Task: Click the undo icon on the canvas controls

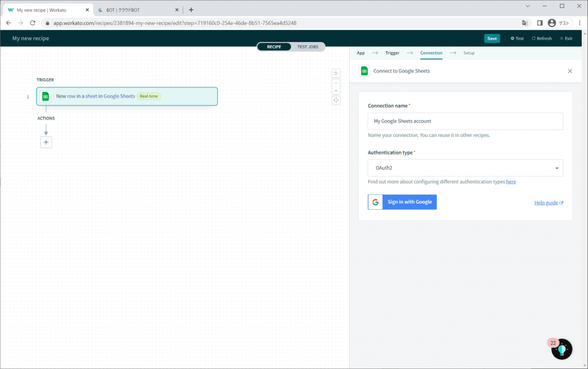Action: (x=336, y=73)
